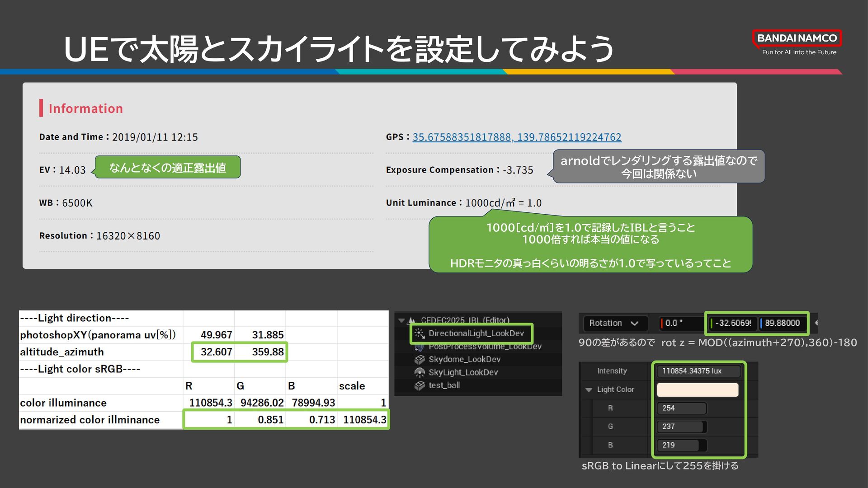The image size is (868, 488).
Task: Open the GPS coordinates link
Action: point(516,137)
